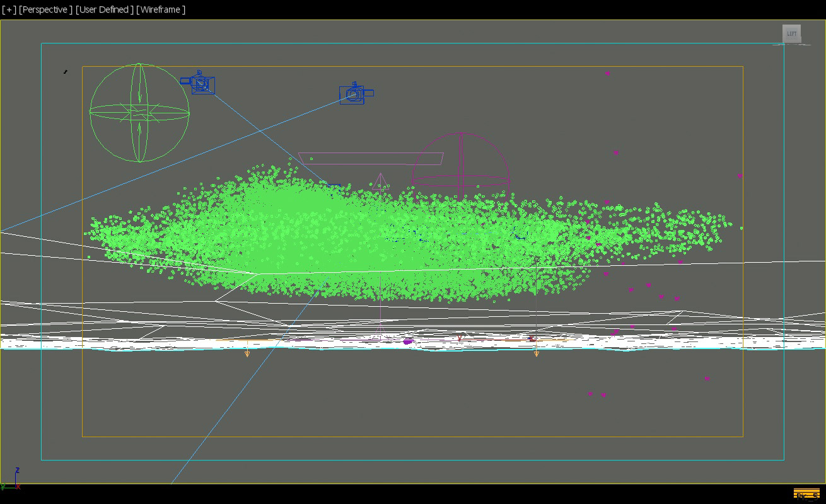Image resolution: width=826 pixels, height=504 pixels.
Task: Select the green spherical gizmo
Action: (x=139, y=112)
